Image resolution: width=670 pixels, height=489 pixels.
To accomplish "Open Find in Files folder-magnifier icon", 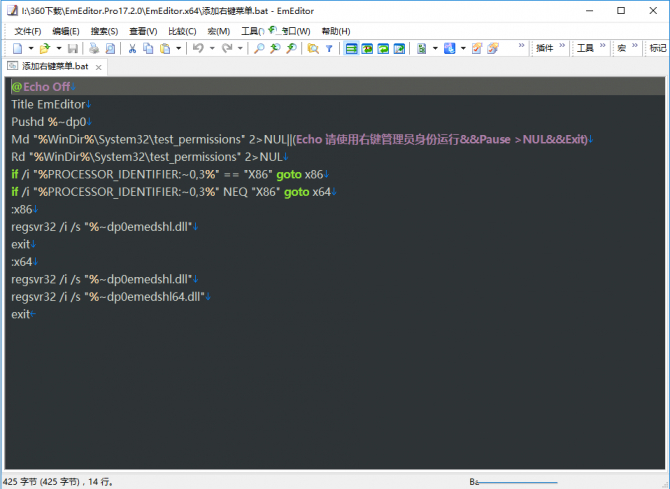I will pos(313,48).
